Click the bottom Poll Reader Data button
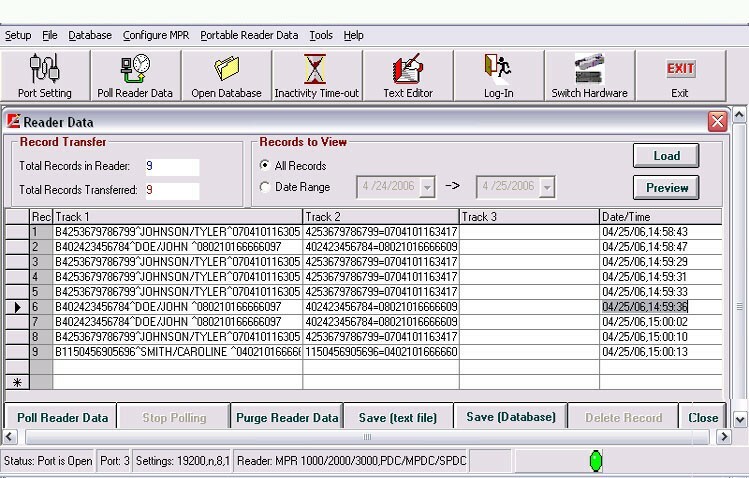749x478 pixels. coord(62,417)
